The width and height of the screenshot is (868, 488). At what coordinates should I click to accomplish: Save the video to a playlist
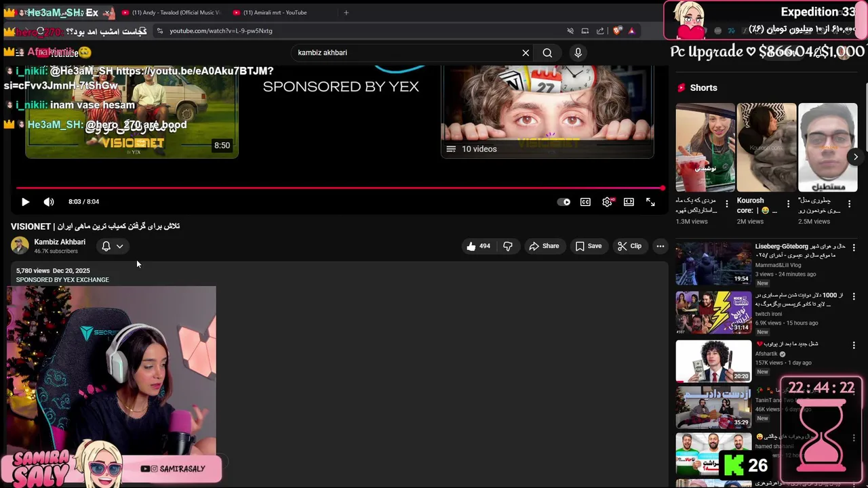click(x=588, y=246)
